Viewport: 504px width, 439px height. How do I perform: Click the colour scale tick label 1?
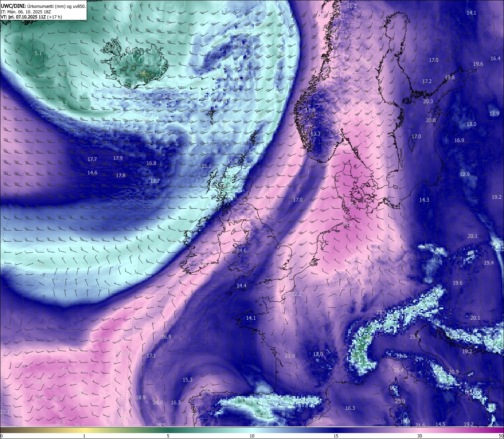84,436
